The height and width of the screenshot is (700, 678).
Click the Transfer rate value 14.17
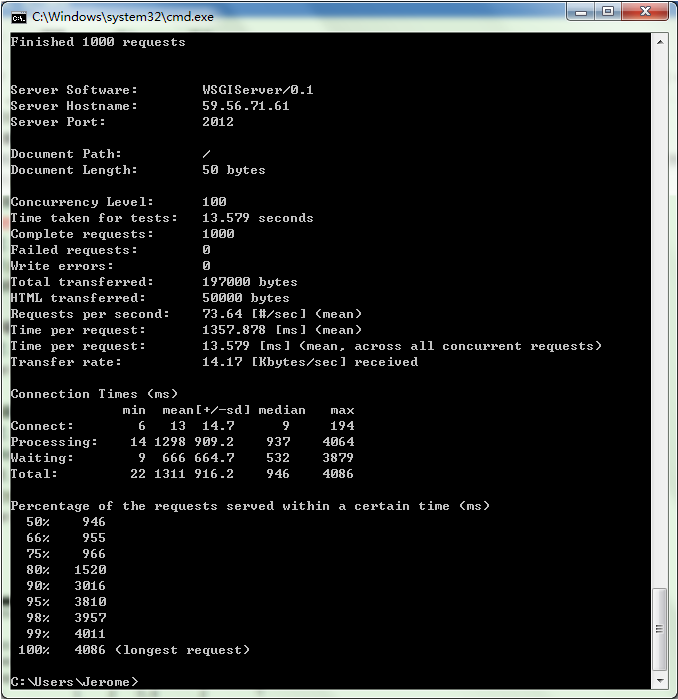pos(222,362)
